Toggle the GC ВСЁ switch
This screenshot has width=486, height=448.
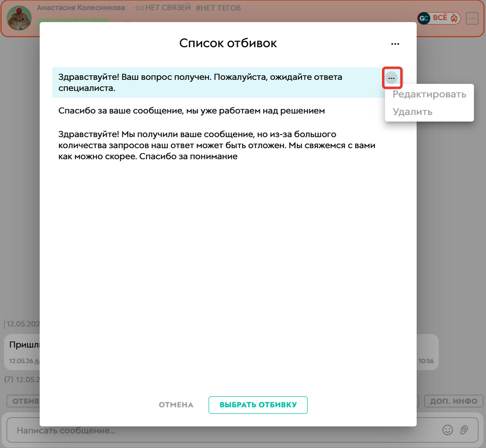[x=439, y=18]
